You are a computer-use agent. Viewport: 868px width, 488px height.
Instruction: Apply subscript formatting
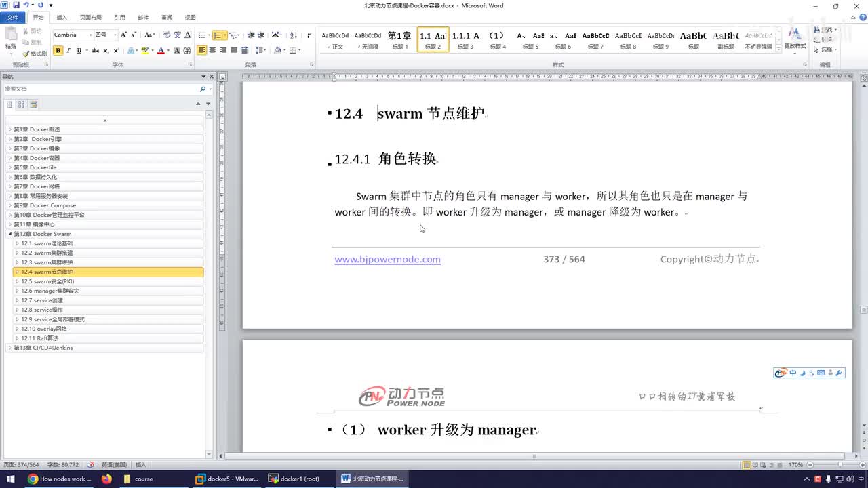coord(106,51)
